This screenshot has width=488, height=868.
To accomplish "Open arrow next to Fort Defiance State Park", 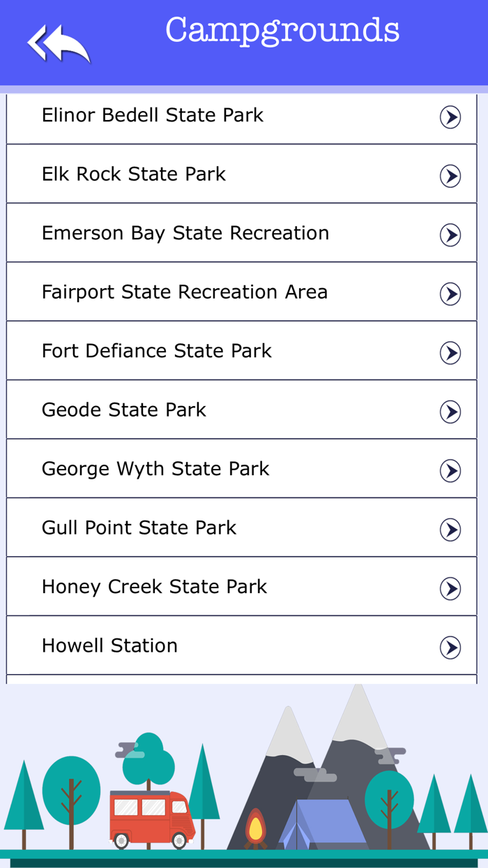I will pyautogui.click(x=452, y=353).
